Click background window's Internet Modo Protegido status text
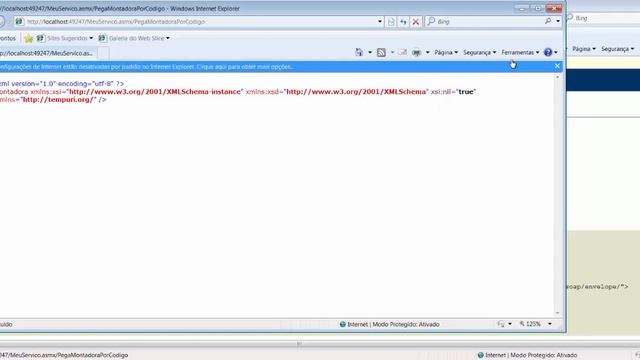This screenshot has height=360, width=640. point(531,355)
